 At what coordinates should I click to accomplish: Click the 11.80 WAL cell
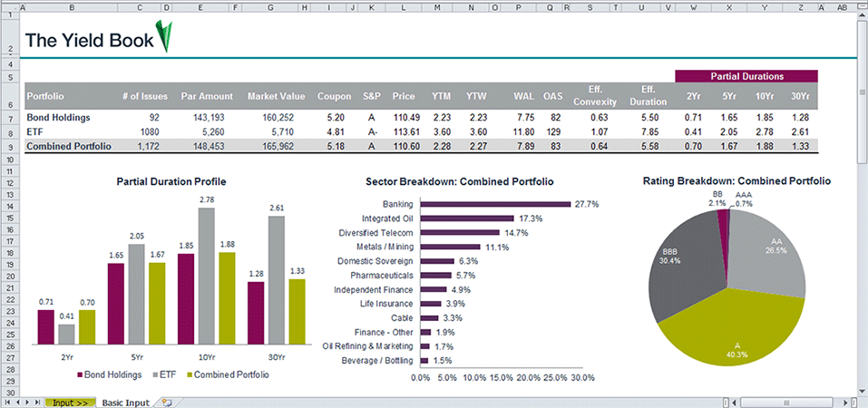point(524,132)
